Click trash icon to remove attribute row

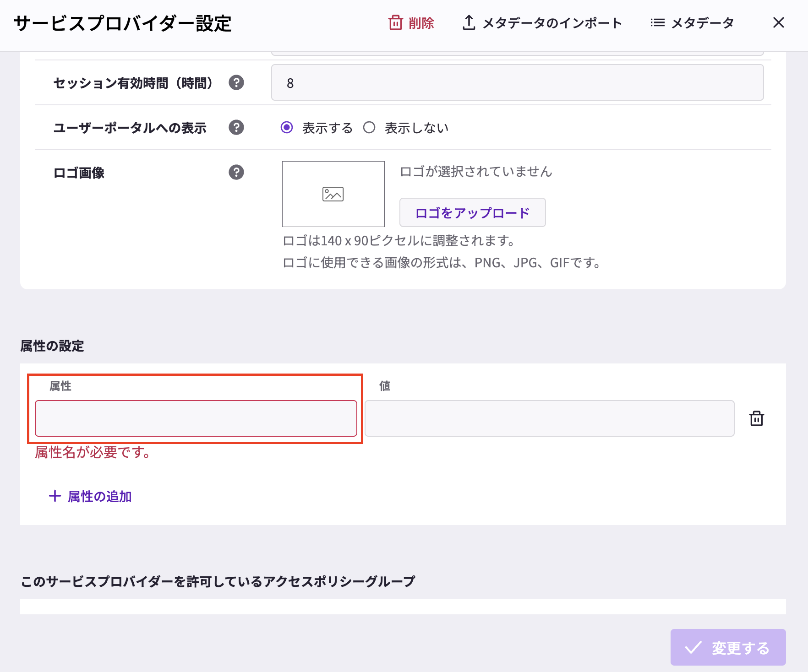click(x=757, y=418)
